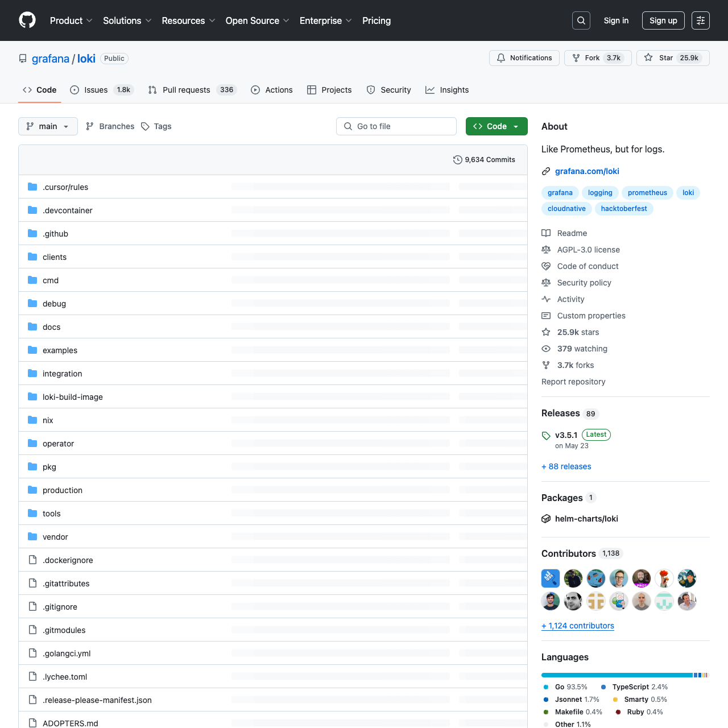Open the search magnifier button

pos(581,20)
